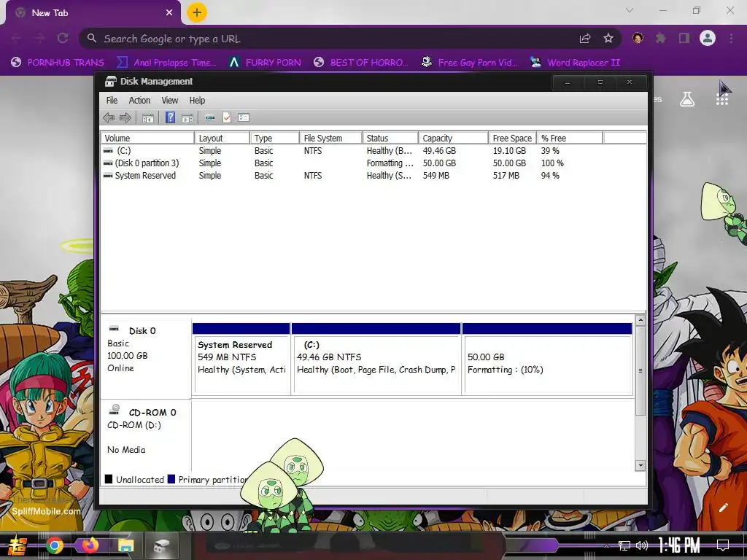
Task: Bookmark this tab with the star icon
Action: click(608, 38)
